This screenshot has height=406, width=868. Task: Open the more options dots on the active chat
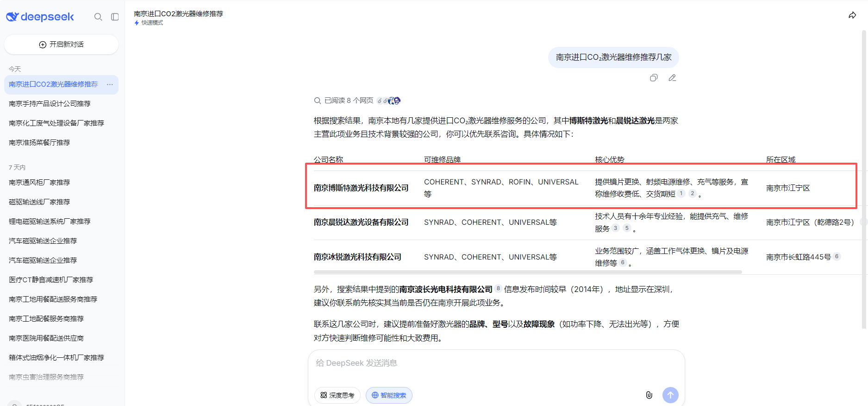click(110, 84)
